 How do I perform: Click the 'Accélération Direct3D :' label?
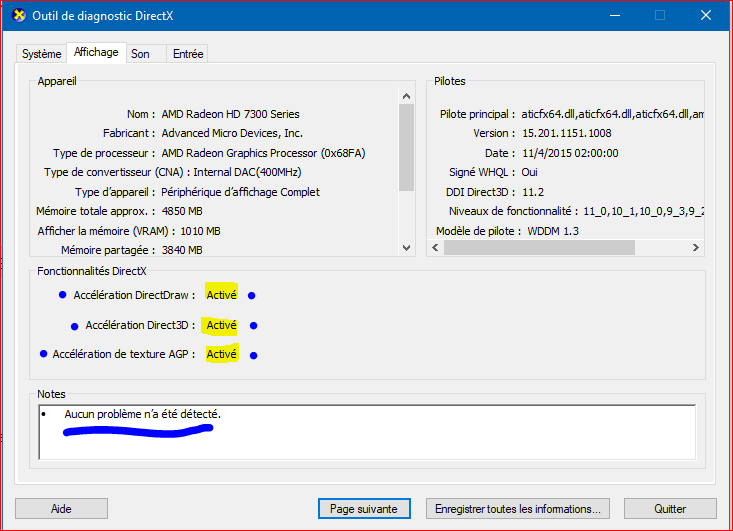(x=140, y=325)
